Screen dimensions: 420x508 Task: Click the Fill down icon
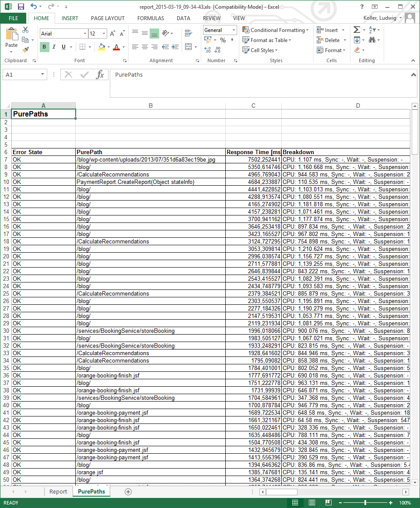point(357,40)
